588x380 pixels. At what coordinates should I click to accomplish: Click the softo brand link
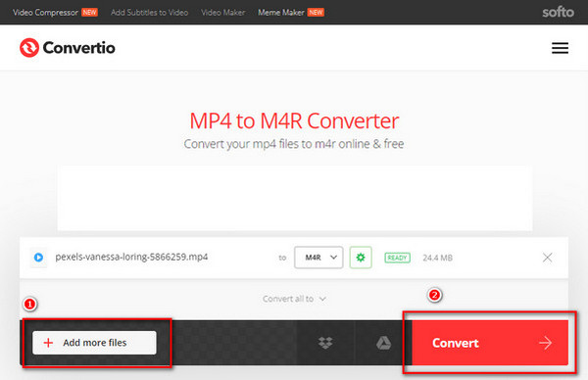click(558, 12)
